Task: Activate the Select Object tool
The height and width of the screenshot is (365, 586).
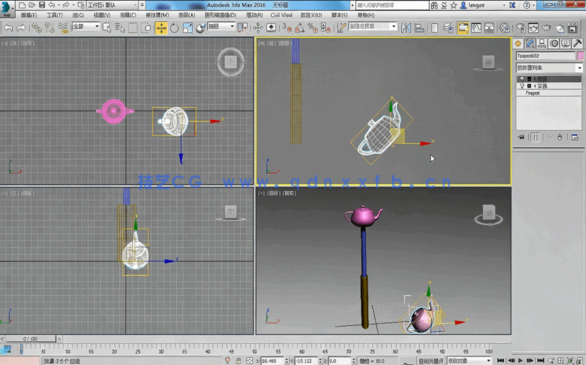Action: point(107,28)
